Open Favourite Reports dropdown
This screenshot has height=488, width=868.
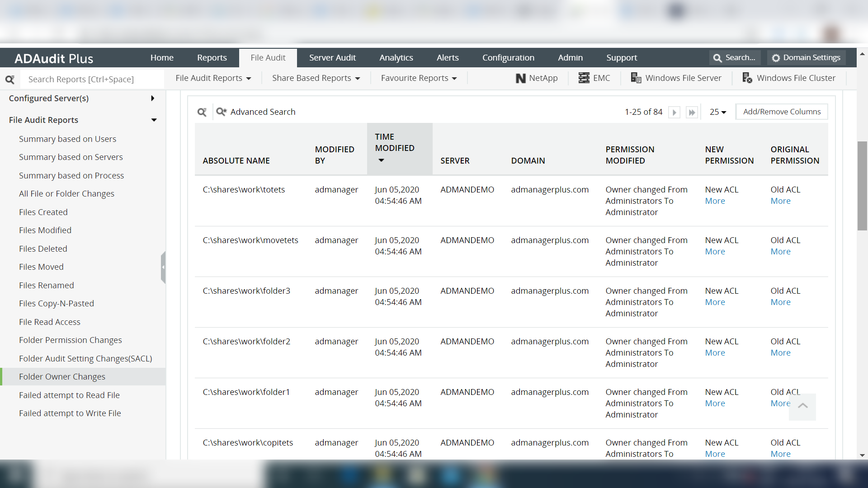coord(419,78)
